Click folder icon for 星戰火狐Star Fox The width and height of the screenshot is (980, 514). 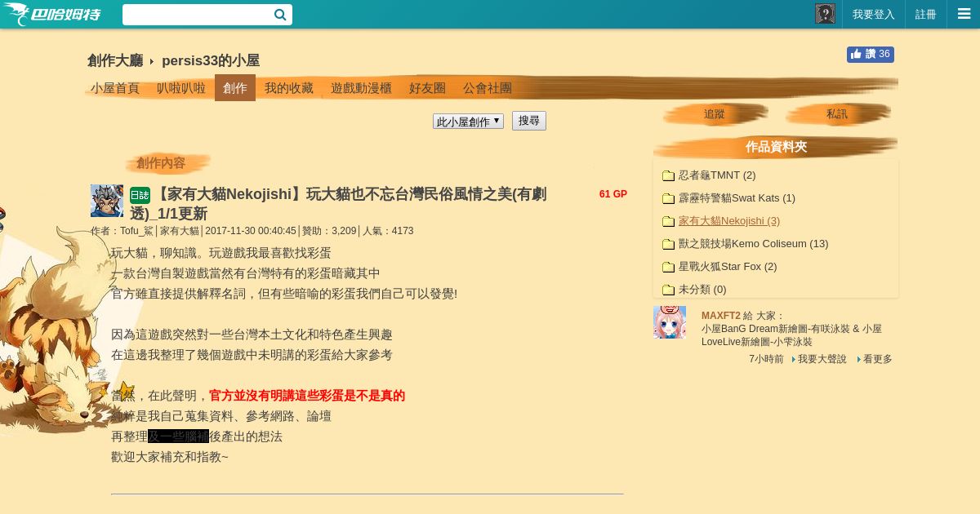pyautogui.click(x=668, y=267)
